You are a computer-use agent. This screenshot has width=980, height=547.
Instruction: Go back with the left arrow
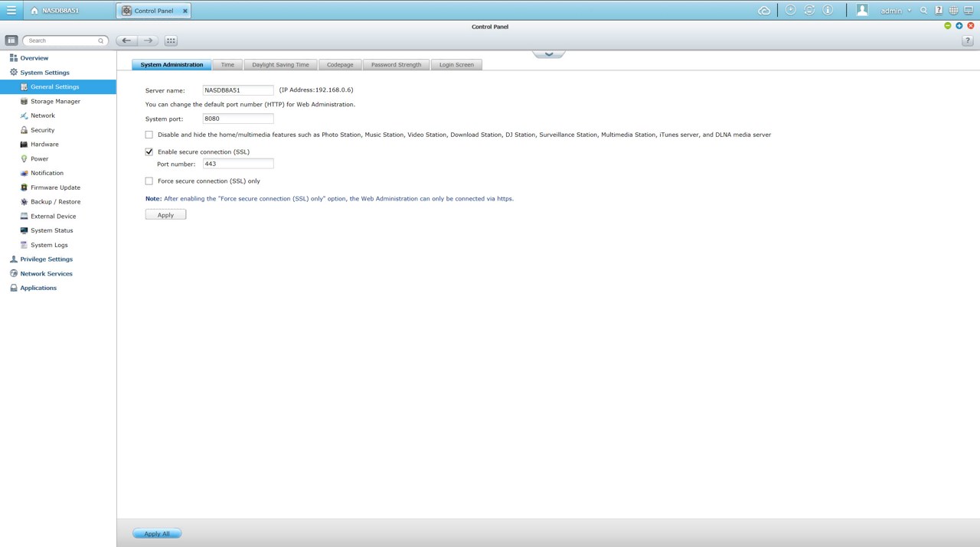(x=126, y=41)
